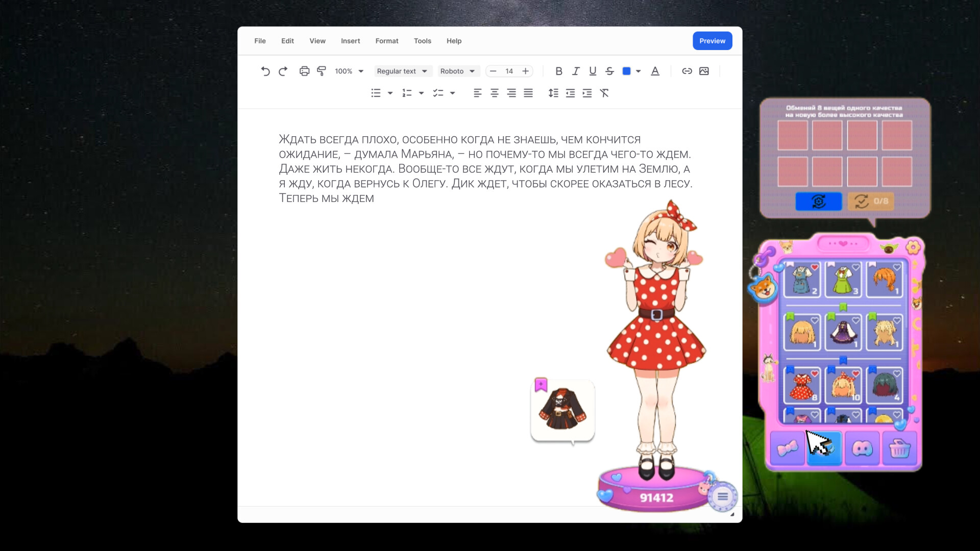Toggle favorite heart on orange hair item
980x551 pixels.
tap(897, 267)
